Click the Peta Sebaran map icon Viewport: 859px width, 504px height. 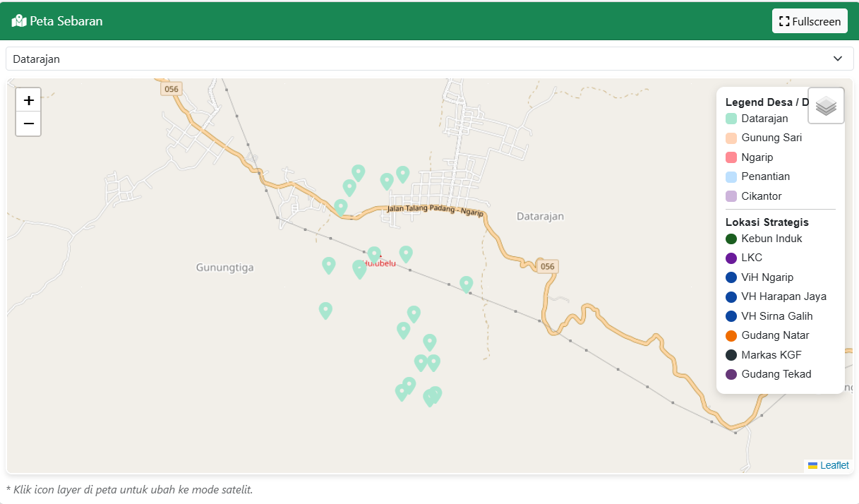[x=19, y=21]
